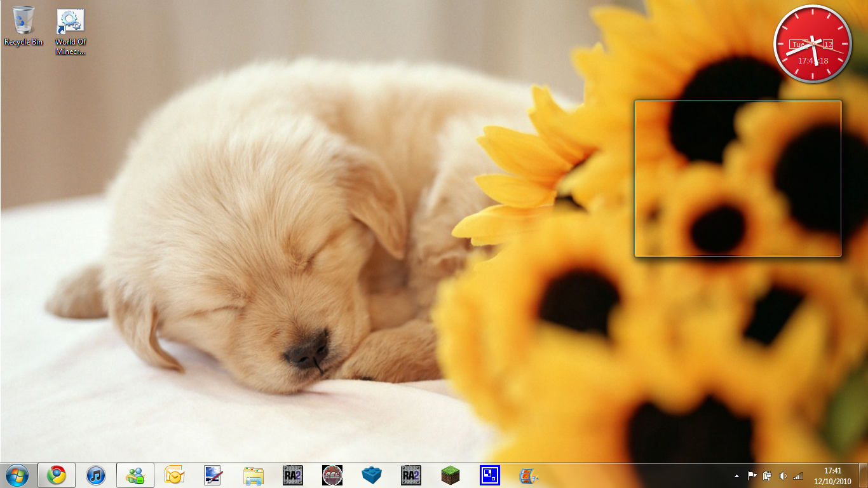Viewport: 868px width, 488px height.
Task: Click the blue square taskbar icon
Action: (x=490, y=475)
